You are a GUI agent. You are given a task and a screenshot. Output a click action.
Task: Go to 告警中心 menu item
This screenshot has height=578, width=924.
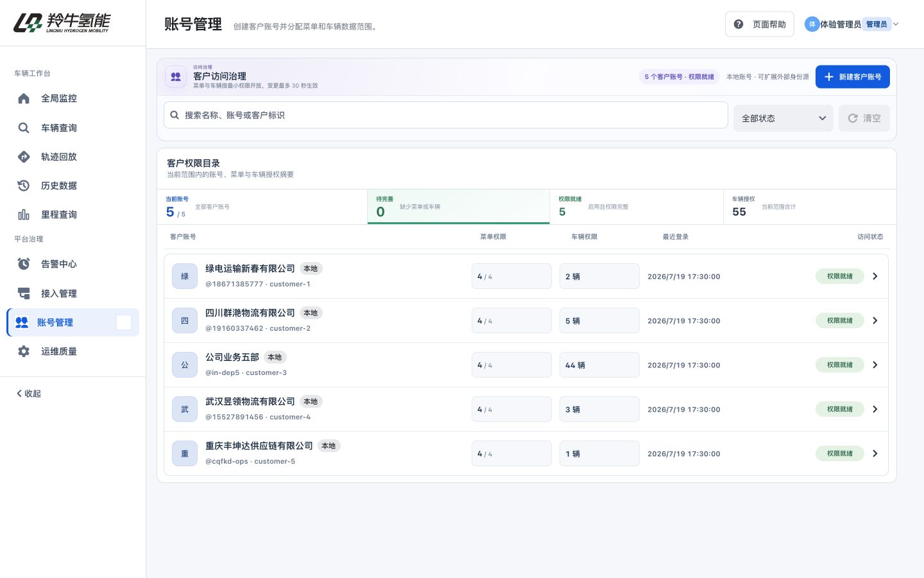[73, 264]
